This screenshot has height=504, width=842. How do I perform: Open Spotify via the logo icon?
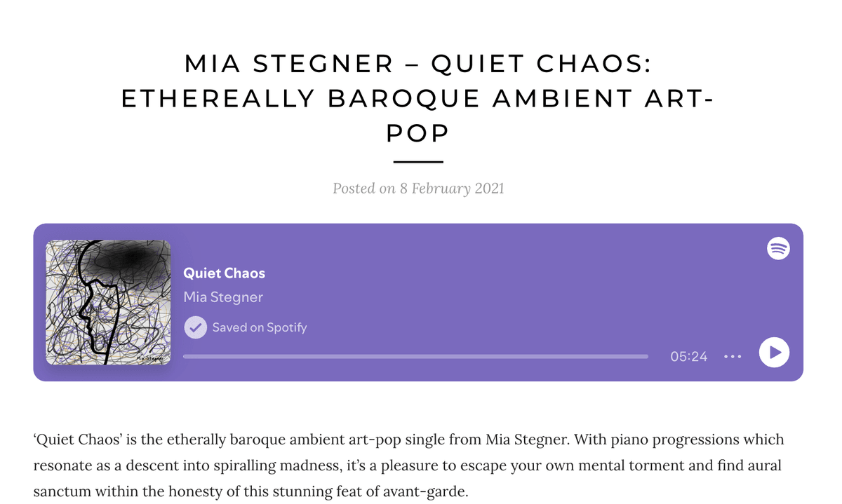pos(778,248)
